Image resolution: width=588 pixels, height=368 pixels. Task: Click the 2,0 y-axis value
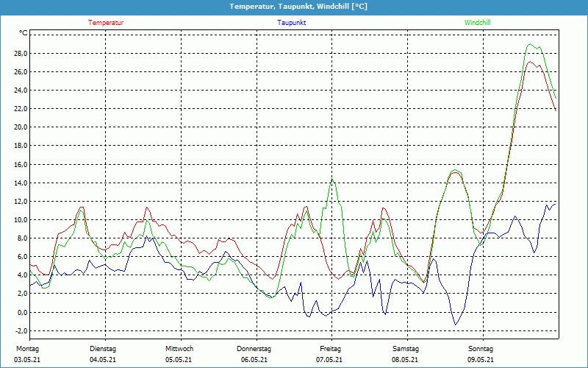(x=22, y=293)
